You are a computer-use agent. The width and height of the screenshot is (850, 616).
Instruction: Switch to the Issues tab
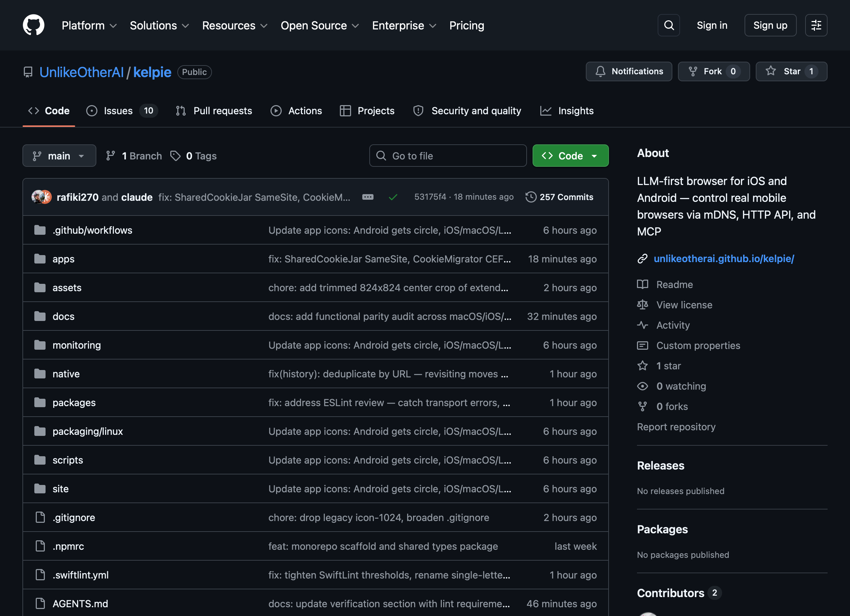[x=118, y=110]
